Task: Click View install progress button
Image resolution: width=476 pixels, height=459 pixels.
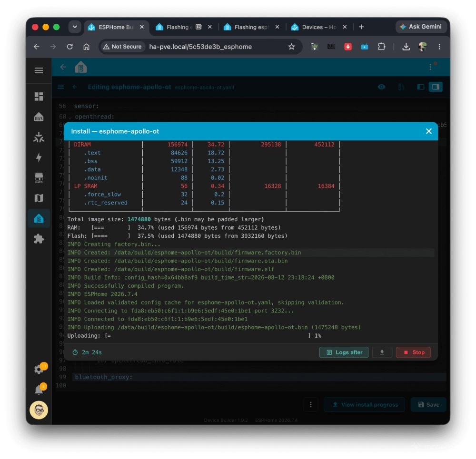Action: click(365, 404)
